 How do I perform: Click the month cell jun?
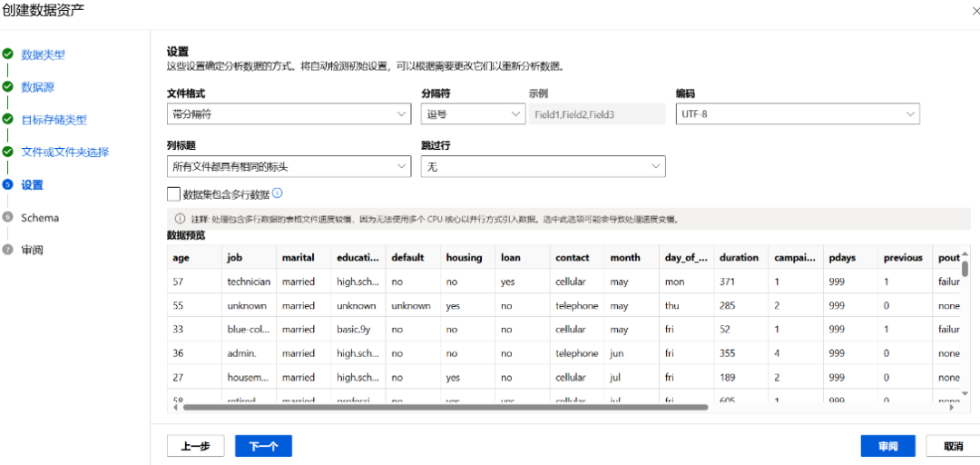coord(632,353)
